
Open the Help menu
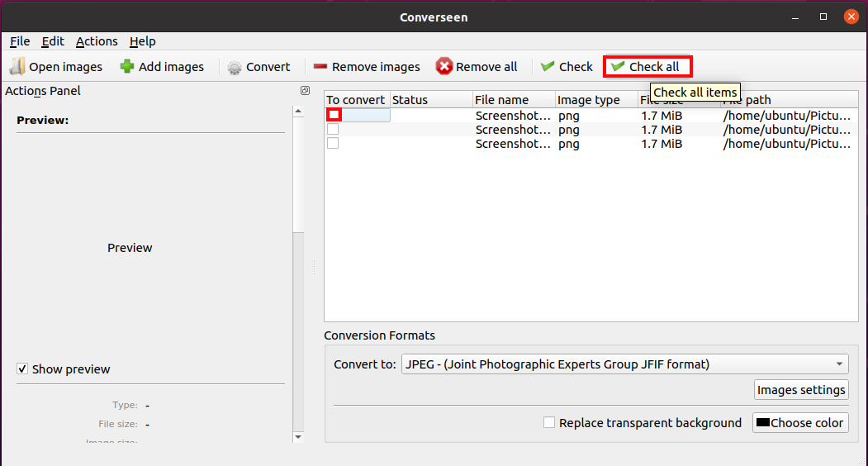coord(142,41)
